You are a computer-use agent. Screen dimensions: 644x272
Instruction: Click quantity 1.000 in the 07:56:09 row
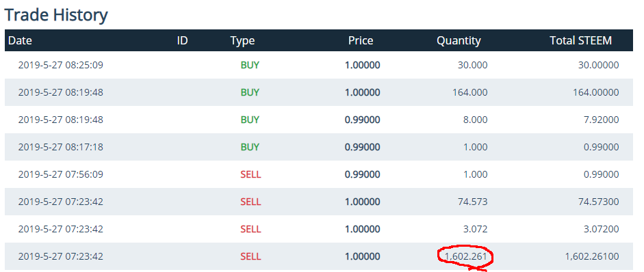[x=476, y=174]
